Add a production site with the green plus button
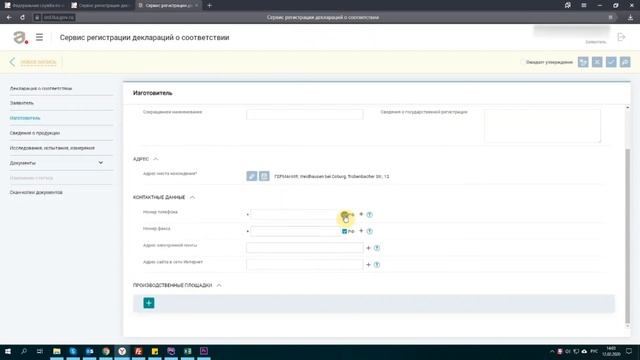The width and height of the screenshot is (640, 360). [x=149, y=303]
